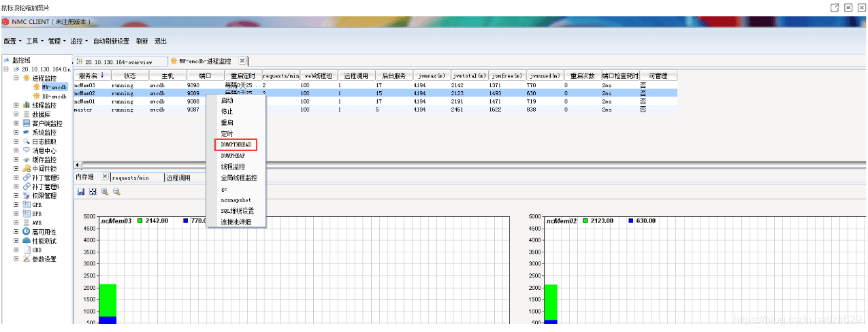Expand the 数据库 tree node

pyautogui.click(x=16, y=114)
